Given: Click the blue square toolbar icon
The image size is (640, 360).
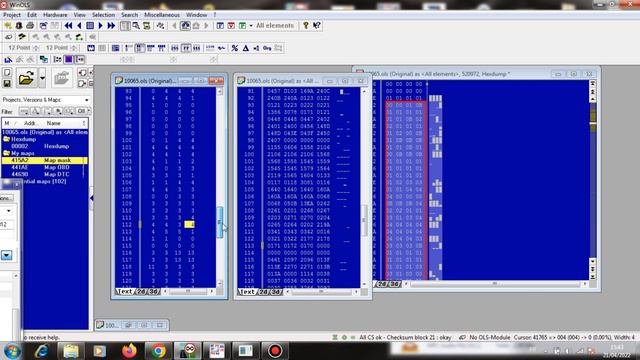Looking at the screenshot, I should (90, 25).
